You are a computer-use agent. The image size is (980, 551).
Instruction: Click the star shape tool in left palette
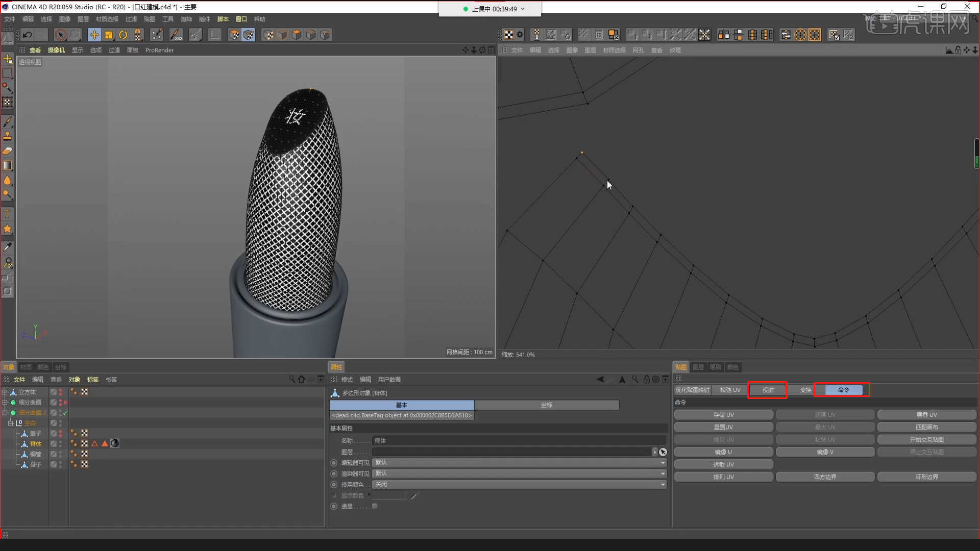[7, 229]
